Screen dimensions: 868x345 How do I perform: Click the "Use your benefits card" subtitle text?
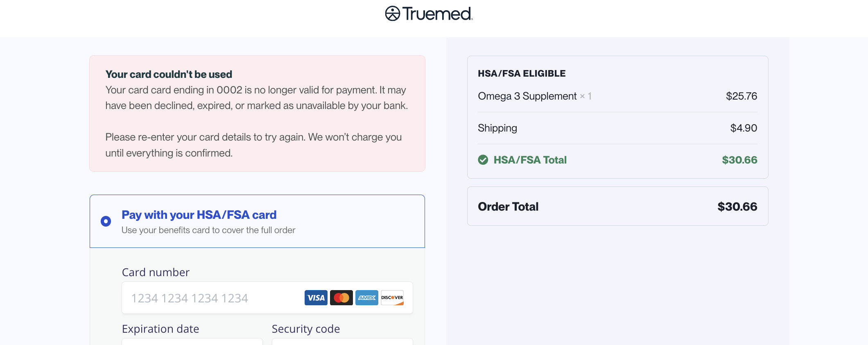(x=208, y=230)
